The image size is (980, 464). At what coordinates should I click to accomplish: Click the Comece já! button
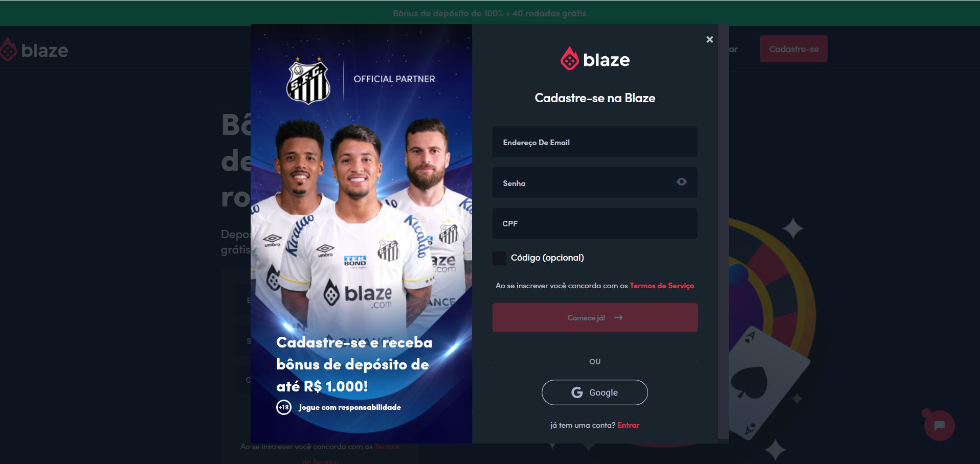595,317
